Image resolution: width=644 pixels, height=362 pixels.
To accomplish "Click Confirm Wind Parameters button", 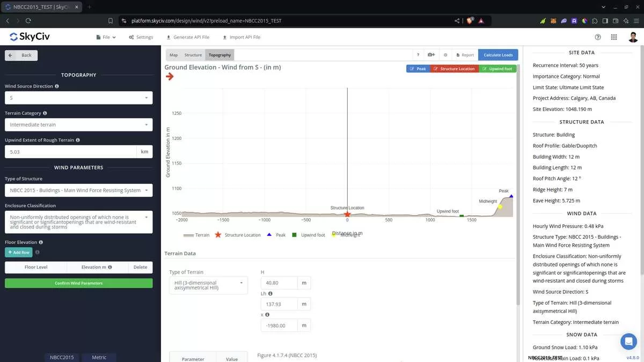I will (x=78, y=283).
